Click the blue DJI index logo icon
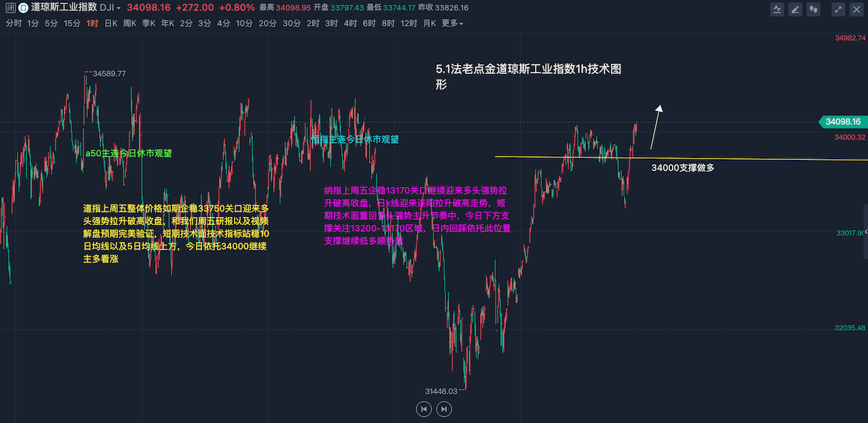The height and width of the screenshot is (423, 868). tap(23, 8)
